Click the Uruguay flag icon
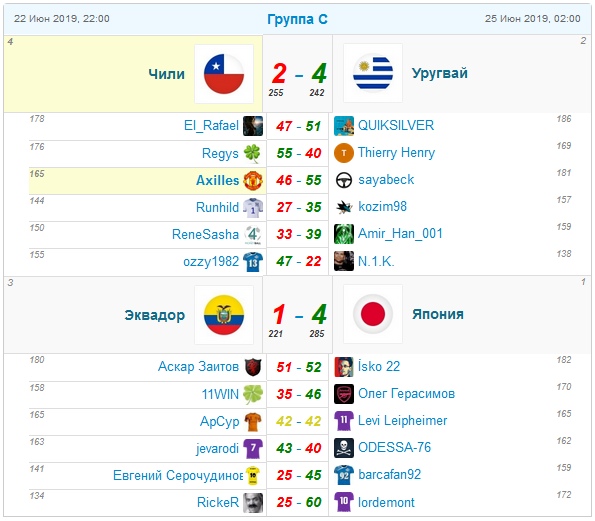Image resolution: width=595 pixels, height=521 pixels. point(373,73)
